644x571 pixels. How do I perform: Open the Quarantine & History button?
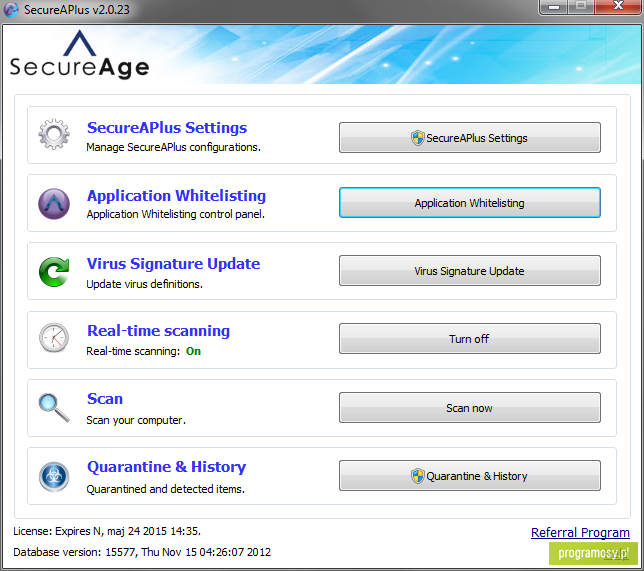(x=469, y=476)
